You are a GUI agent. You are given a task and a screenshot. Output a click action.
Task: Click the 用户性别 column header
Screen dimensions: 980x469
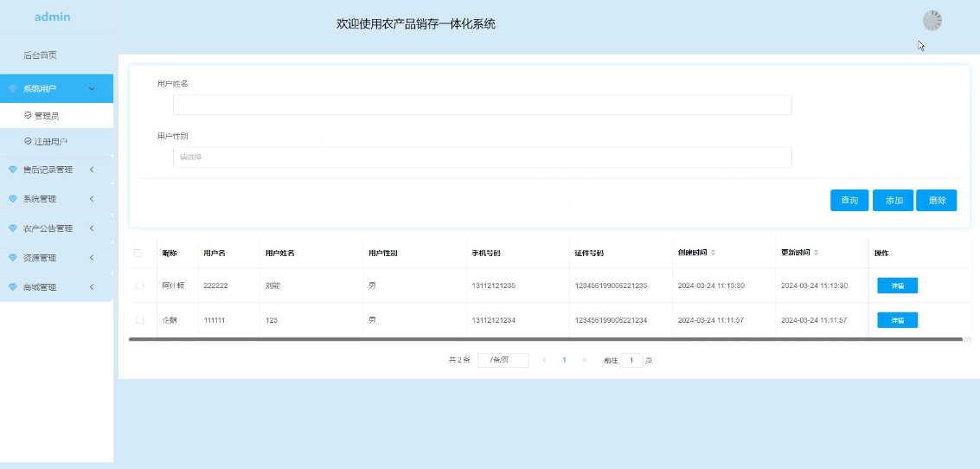click(383, 254)
